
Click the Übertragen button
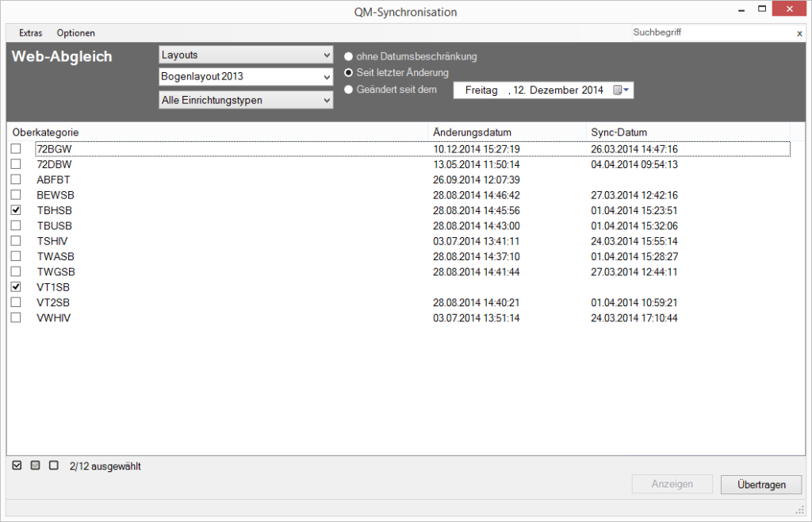click(760, 484)
